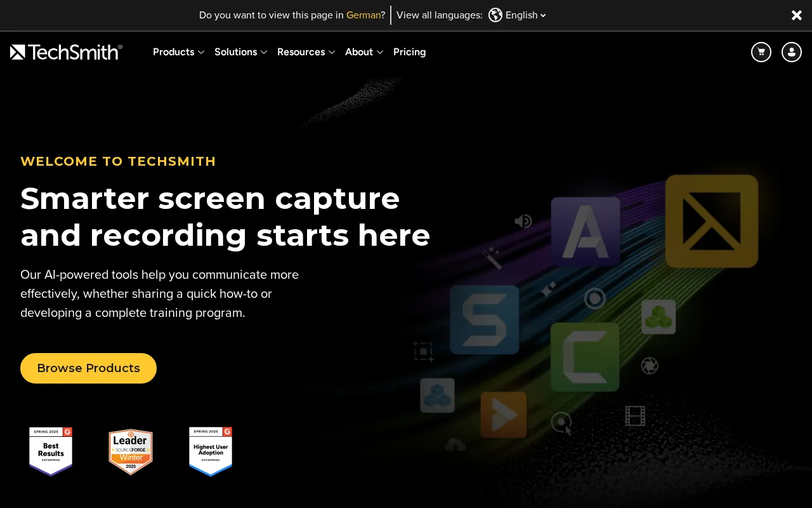Click the camera shutter icon
Viewport: 812px width, 508px height.
649,366
